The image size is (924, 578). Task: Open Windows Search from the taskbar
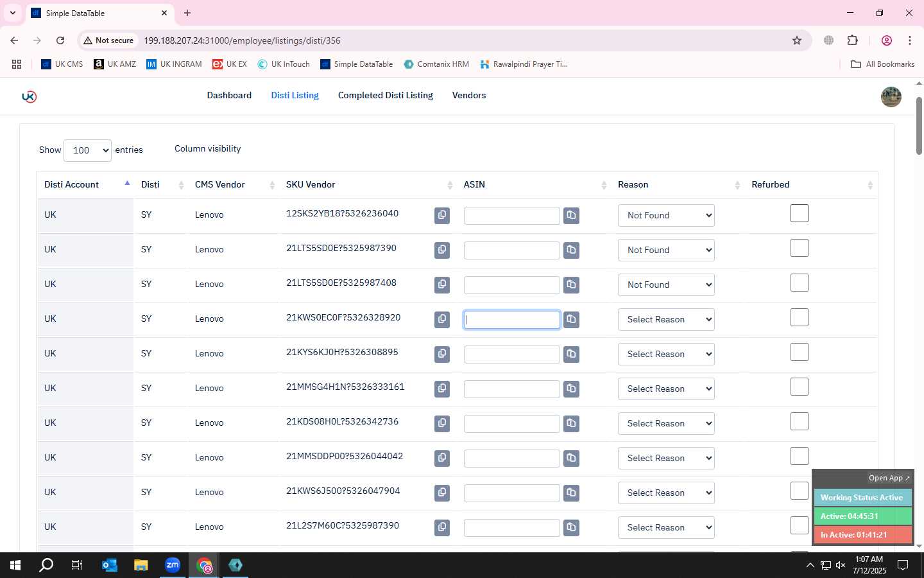click(46, 565)
